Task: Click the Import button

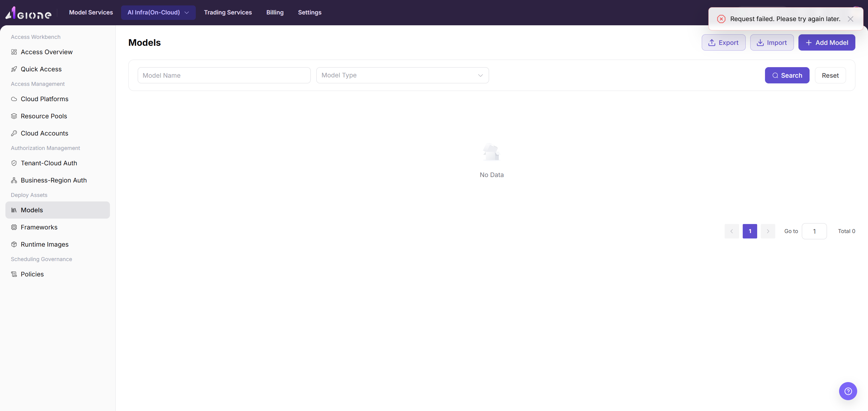Action: [772, 43]
